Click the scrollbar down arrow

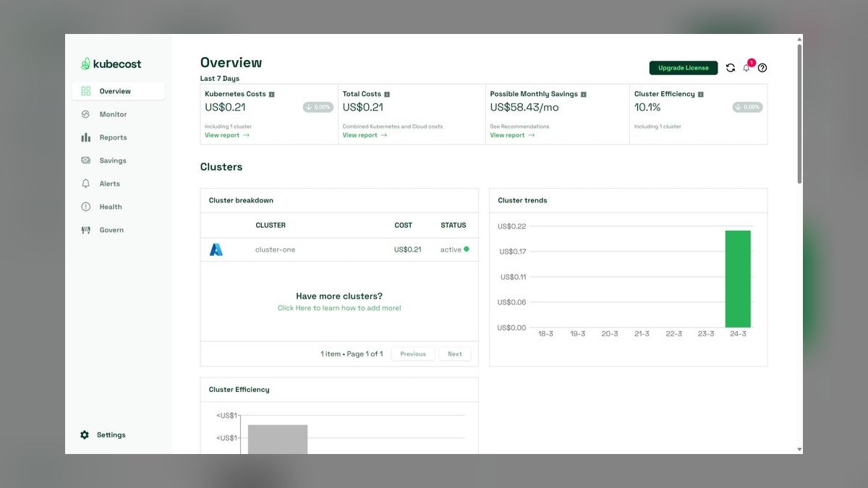tap(799, 450)
